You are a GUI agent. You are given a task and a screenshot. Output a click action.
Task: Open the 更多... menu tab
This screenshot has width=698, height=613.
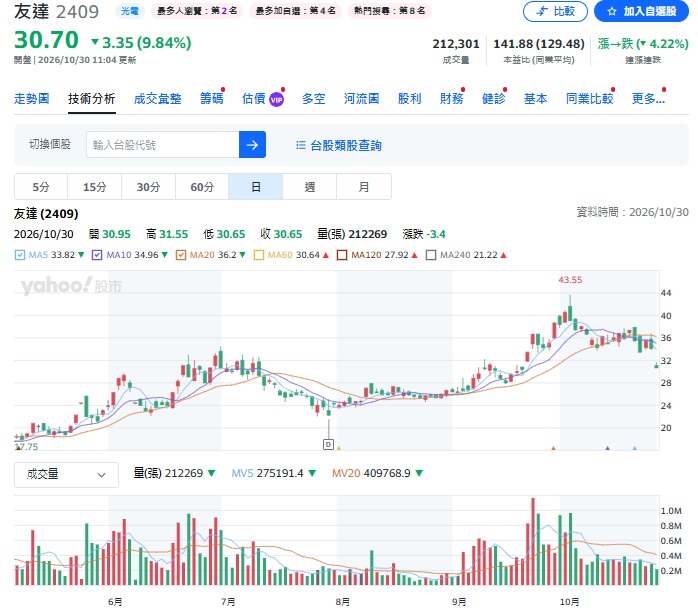(x=648, y=99)
